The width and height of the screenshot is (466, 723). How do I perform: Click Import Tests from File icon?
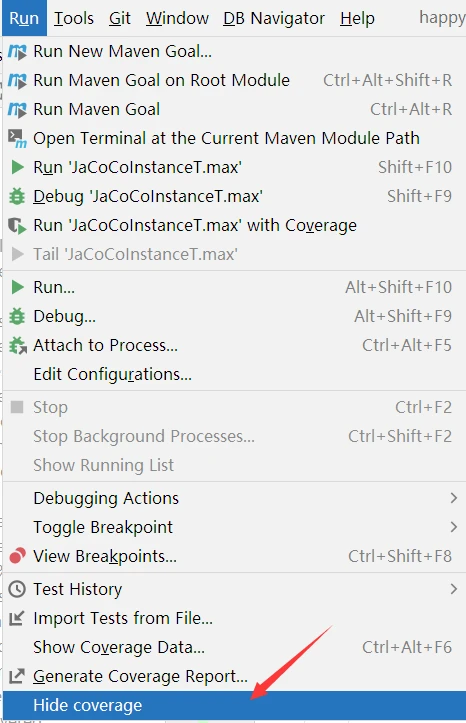[x=17, y=618]
